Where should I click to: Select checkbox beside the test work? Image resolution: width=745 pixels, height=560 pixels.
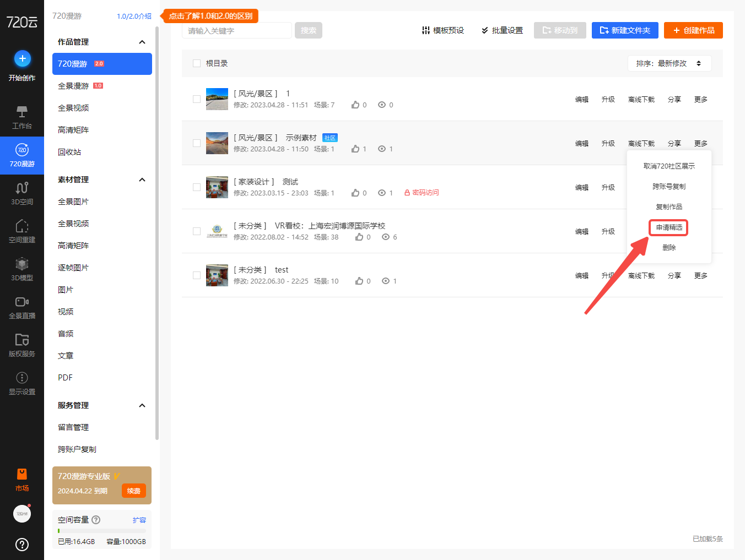coord(197,275)
